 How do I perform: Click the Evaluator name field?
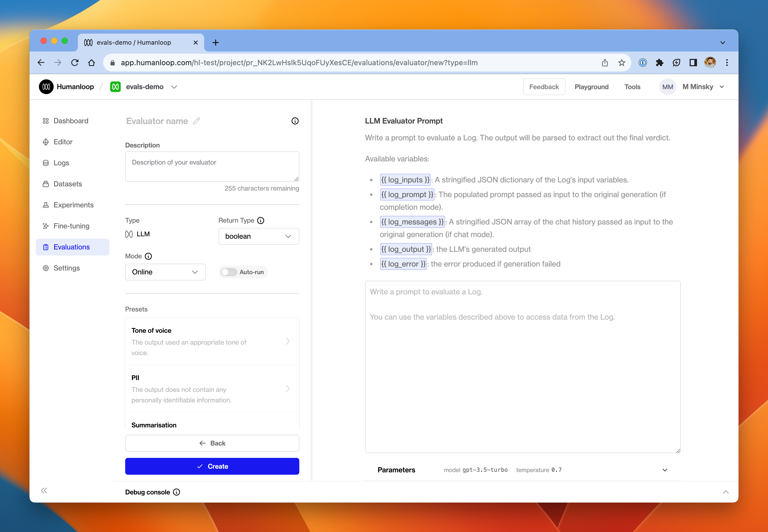(x=157, y=121)
